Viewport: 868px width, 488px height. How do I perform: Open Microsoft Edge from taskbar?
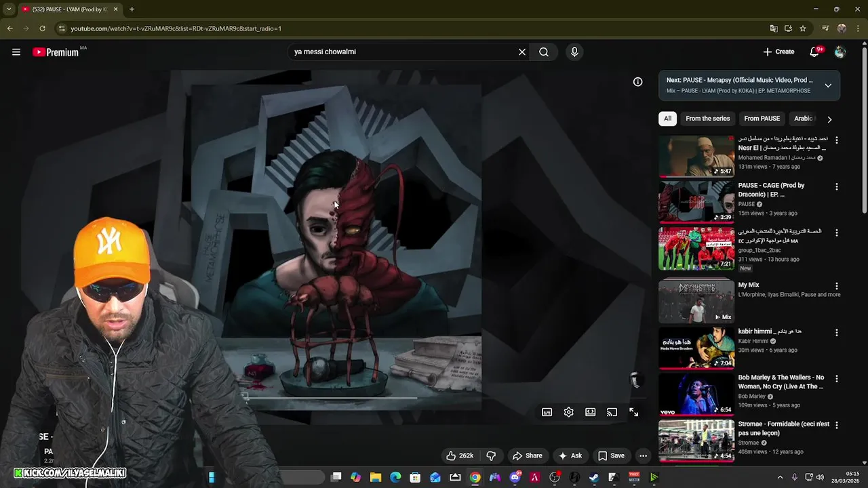click(395, 478)
